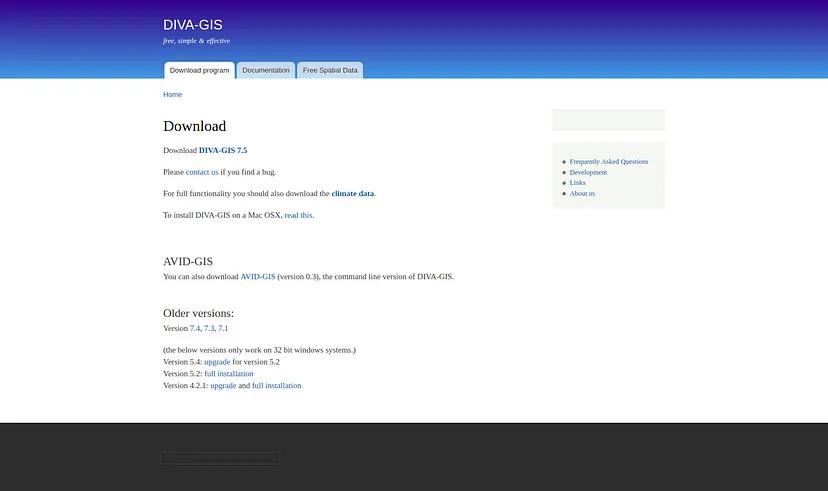Click the footer search input box
The height and width of the screenshot is (491, 828).
coord(220,458)
